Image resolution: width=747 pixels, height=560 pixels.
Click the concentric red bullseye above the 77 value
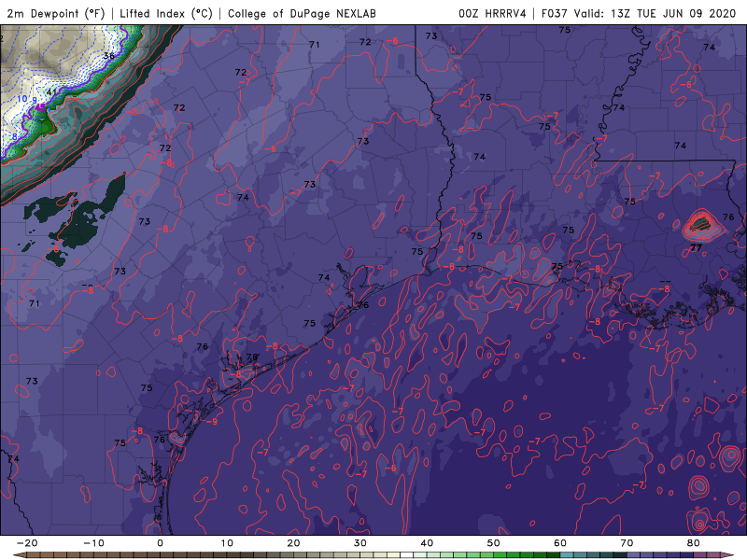703,224
